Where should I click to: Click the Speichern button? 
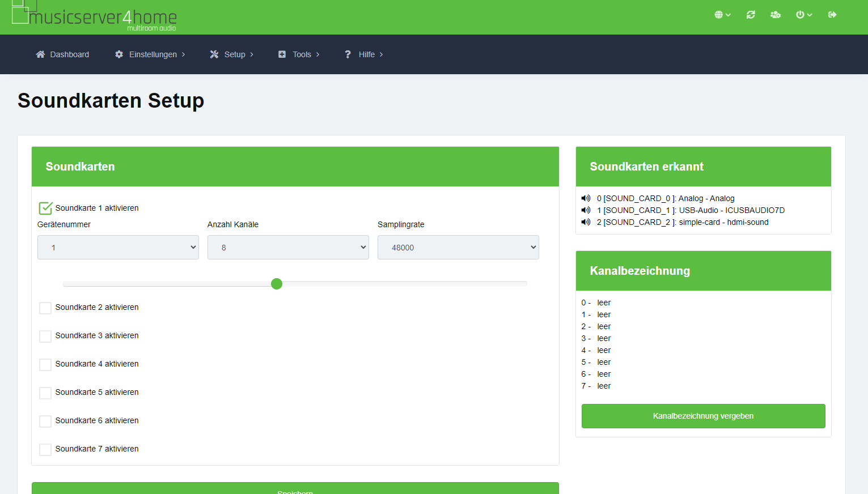[295, 489]
